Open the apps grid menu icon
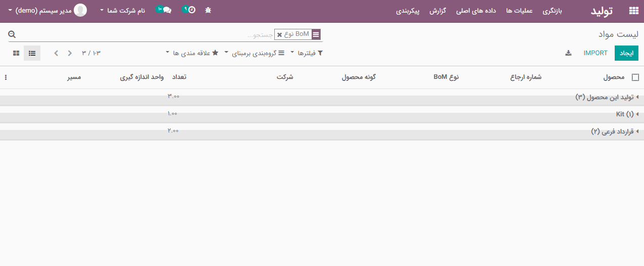This screenshot has height=266, width=644. coord(633,11)
